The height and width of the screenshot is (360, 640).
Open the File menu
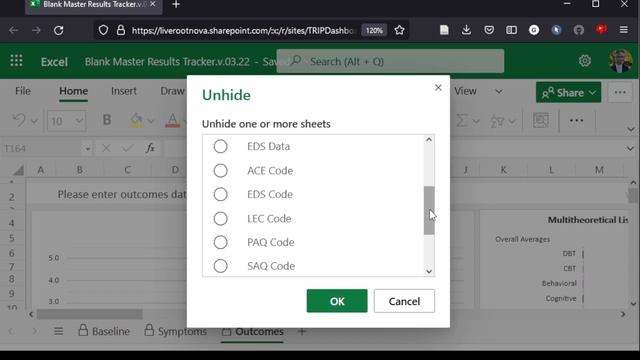coord(23,91)
